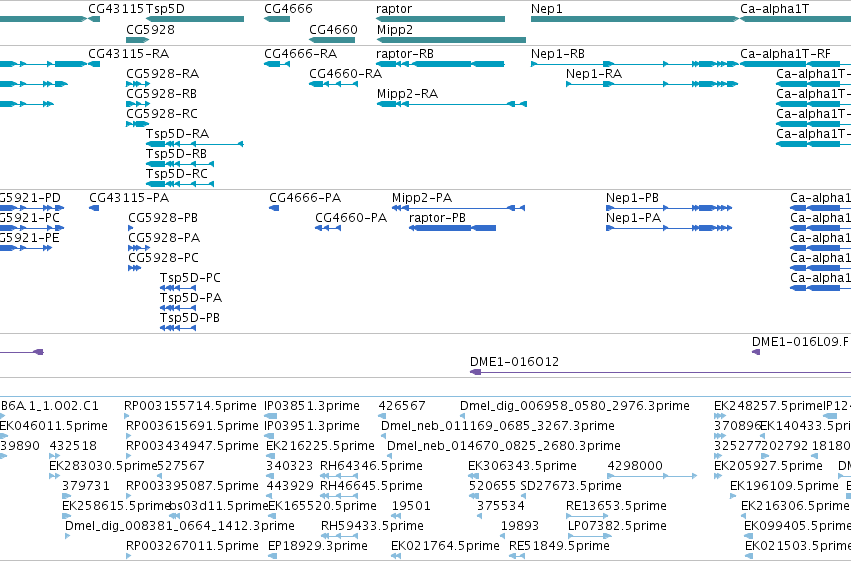The image size is (851, 561).
Task: Select the CG4660 gene label
Action: (333, 29)
